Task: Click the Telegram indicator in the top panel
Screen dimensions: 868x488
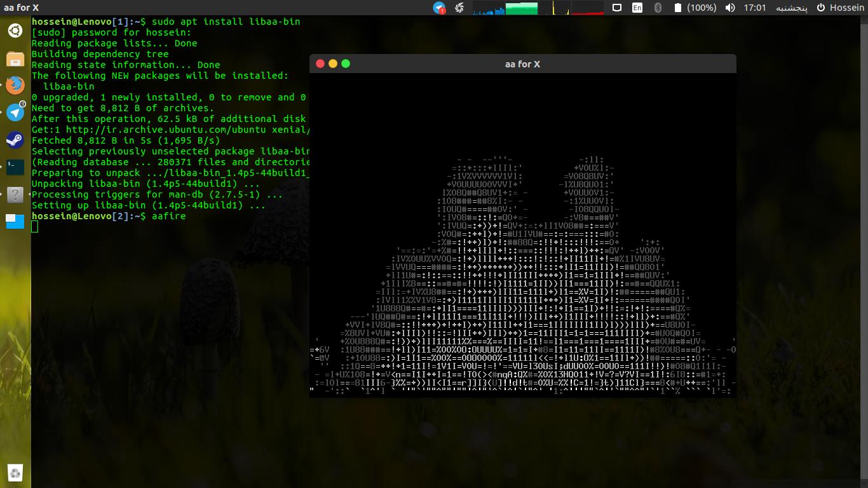Action: coord(439,8)
